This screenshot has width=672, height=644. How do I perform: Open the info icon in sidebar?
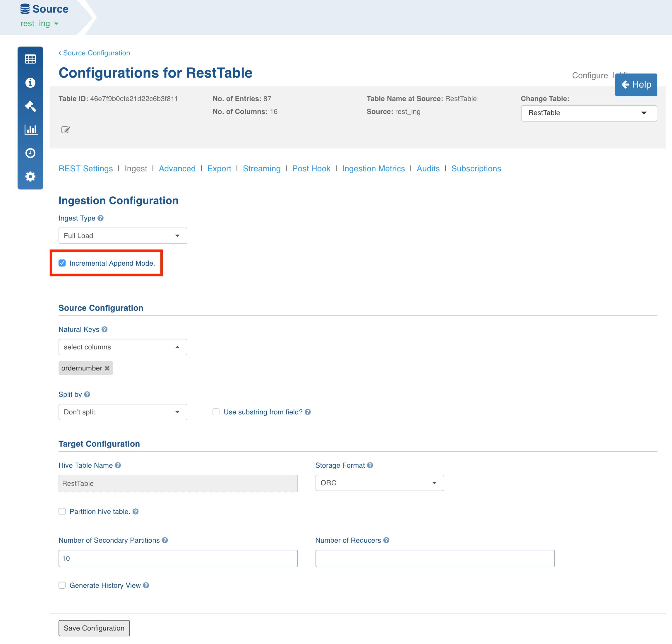click(x=30, y=83)
